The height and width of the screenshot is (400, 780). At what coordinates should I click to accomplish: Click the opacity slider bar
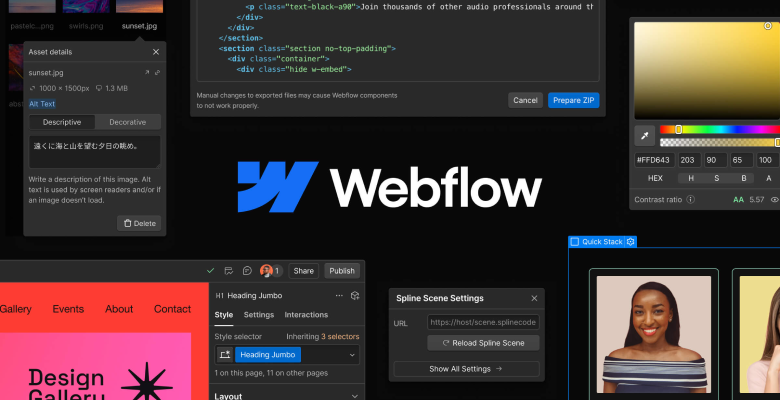pos(720,142)
